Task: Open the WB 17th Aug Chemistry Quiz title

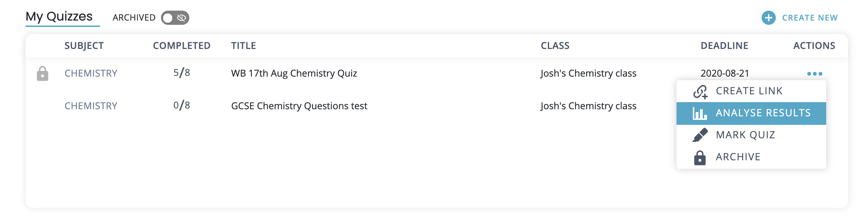Action: click(294, 73)
